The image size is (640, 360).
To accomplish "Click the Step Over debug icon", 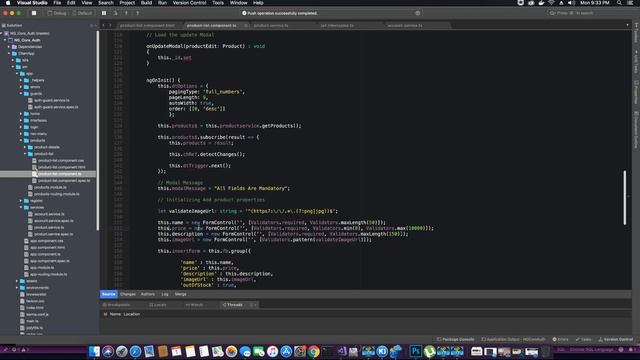I will pos(116,13).
